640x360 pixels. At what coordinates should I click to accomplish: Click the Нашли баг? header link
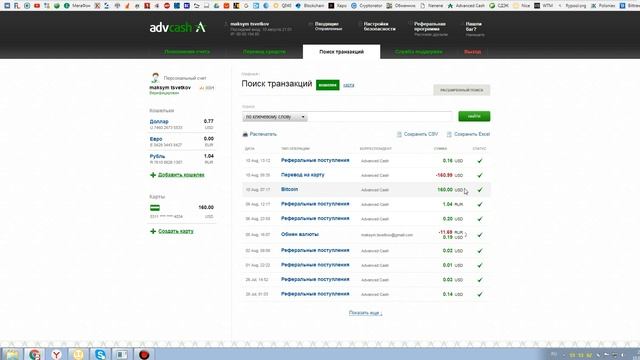[474, 27]
